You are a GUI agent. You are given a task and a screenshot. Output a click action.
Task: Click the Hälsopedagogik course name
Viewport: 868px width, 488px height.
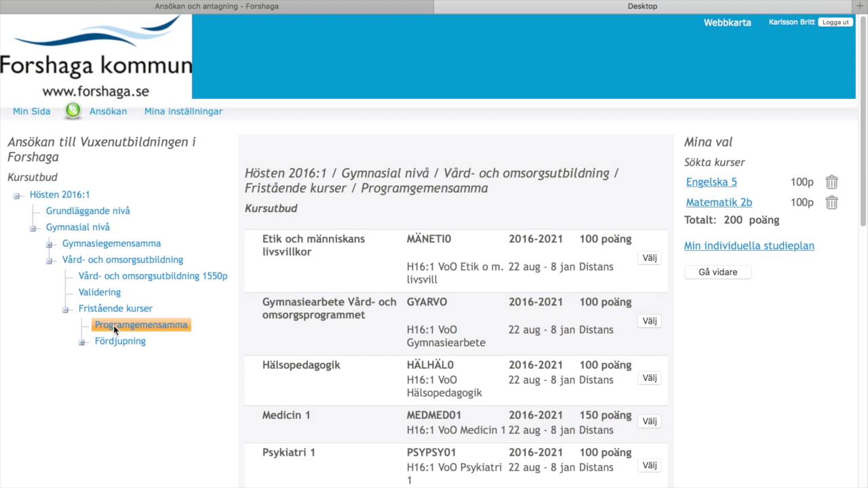point(301,365)
